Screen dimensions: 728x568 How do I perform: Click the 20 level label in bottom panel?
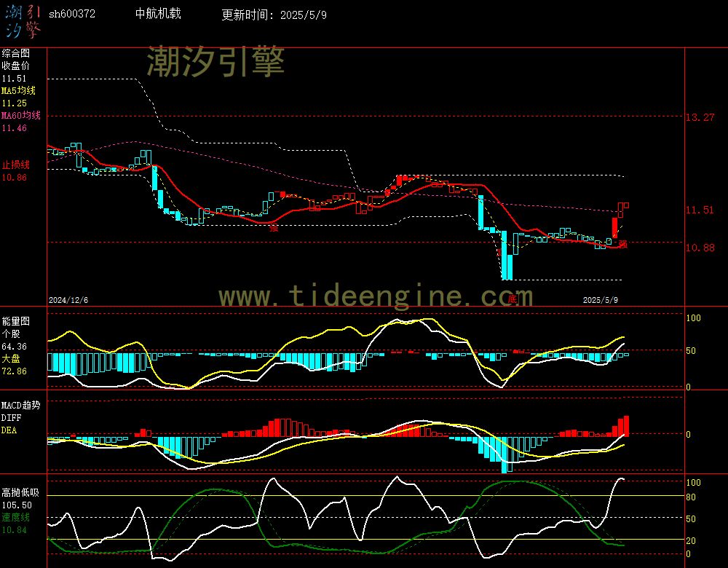[x=691, y=540]
